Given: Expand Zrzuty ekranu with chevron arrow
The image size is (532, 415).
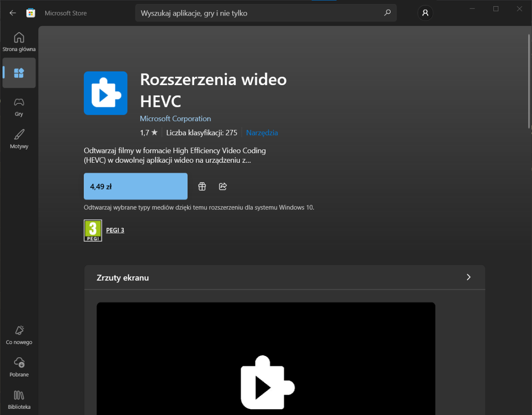Looking at the screenshot, I should pos(469,278).
